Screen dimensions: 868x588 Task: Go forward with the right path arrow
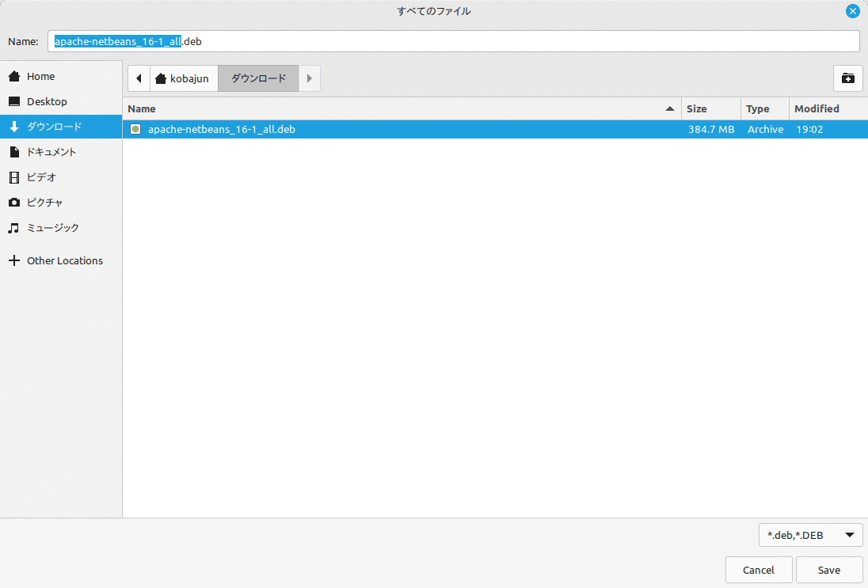click(310, 78)
